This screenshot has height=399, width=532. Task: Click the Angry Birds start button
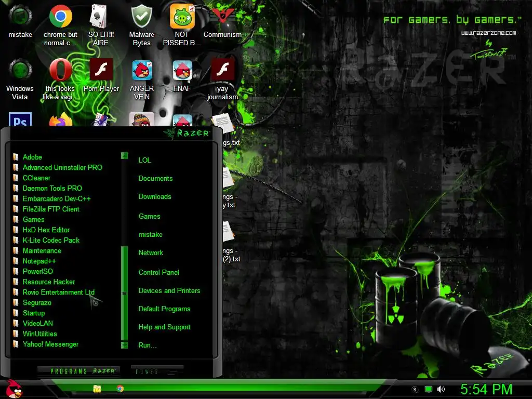14,389
